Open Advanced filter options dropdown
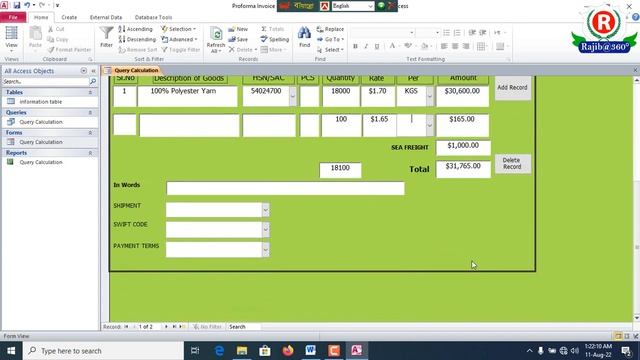This screenshot has height=360, width=640. click(x=179, y=39)
